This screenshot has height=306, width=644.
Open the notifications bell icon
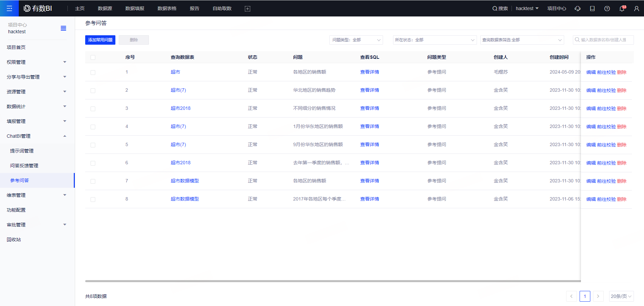[x=622, y=9]
